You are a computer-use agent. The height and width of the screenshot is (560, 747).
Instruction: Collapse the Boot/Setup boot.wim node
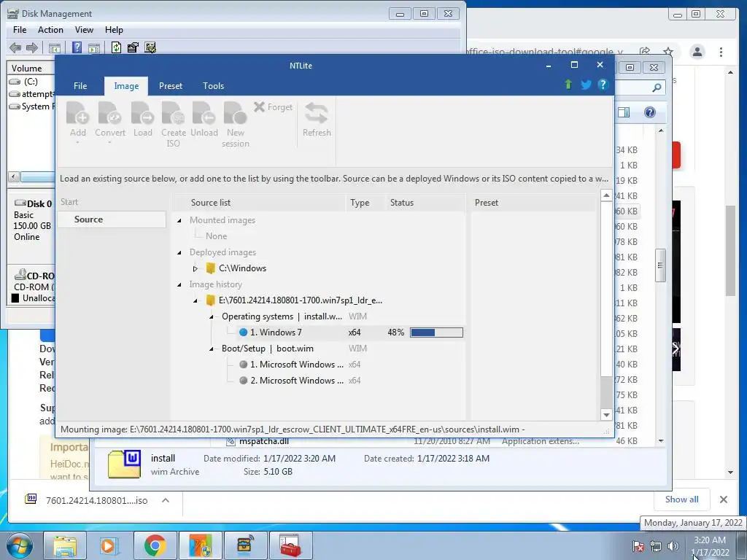[212, 349]
